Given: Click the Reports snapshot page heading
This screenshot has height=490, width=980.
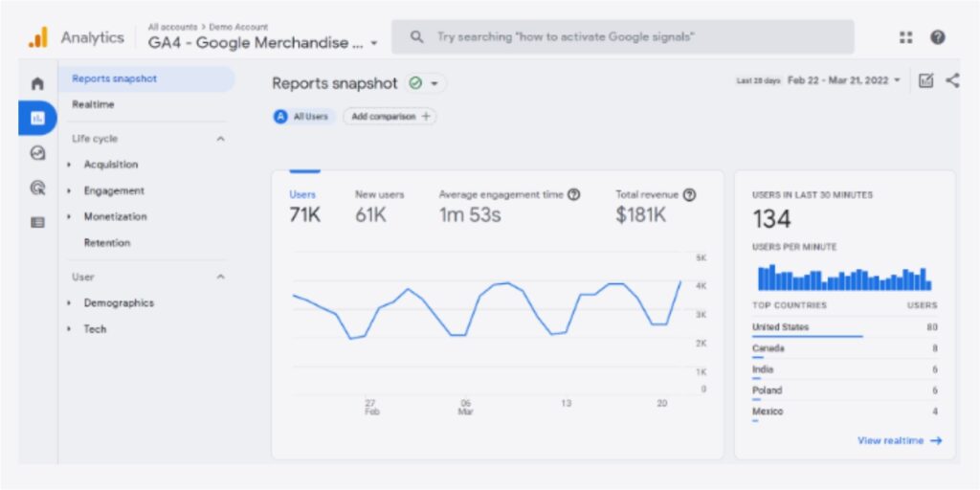Looking at the screenshot, I should [334, 84].
